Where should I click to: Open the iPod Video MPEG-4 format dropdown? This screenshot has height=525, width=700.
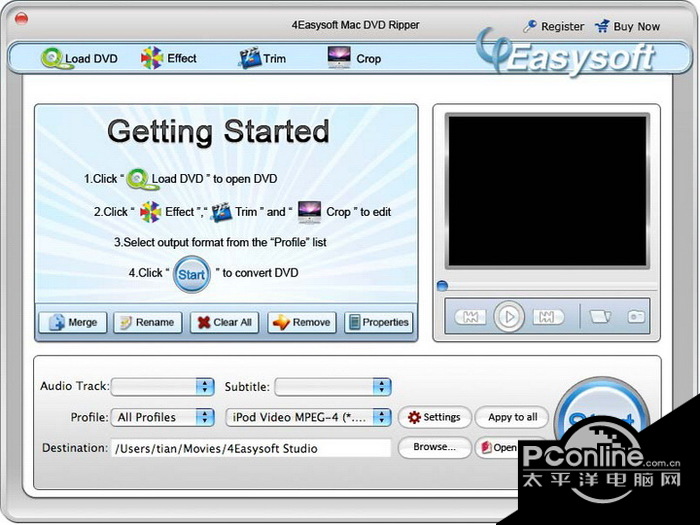[x=308, y=417]
